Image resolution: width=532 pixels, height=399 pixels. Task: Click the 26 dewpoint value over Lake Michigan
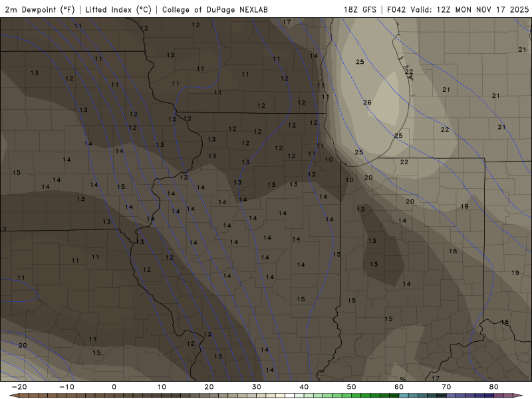tap(367, 102)
